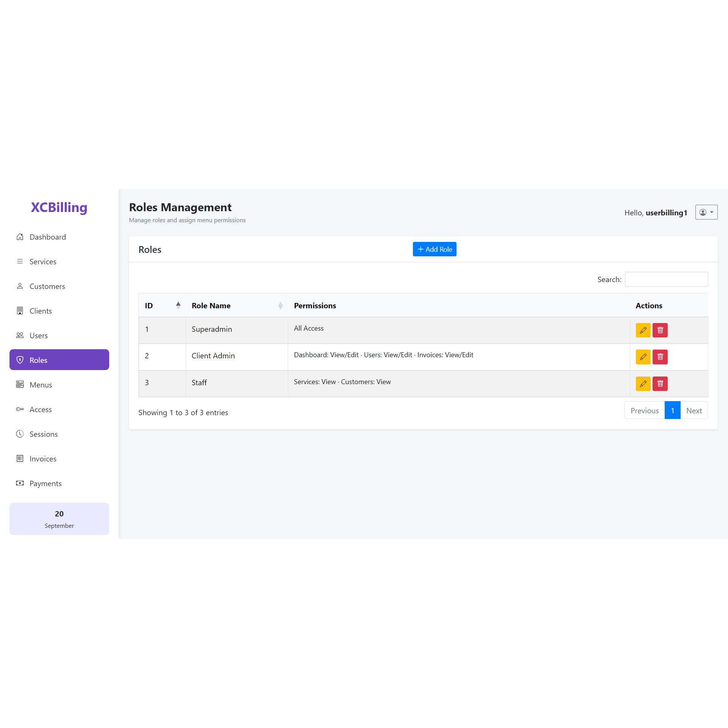
Task: Sort table by ID column arrow
Action: click(x=178, y=305)
